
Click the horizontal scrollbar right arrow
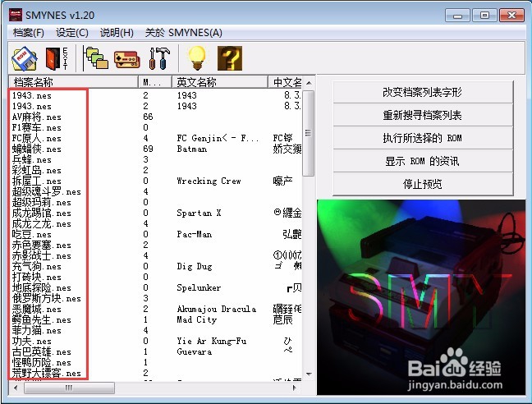(x=295, y=388)
